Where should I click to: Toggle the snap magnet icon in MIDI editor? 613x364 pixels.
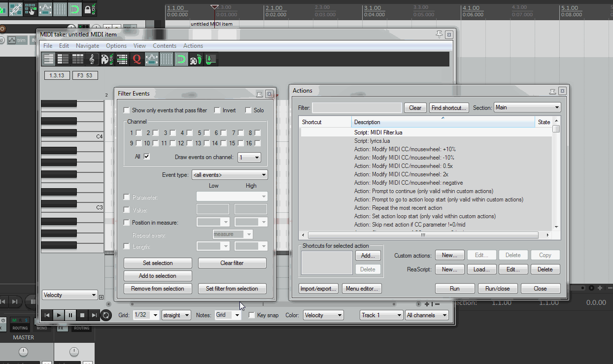click(x=181, y=59)
